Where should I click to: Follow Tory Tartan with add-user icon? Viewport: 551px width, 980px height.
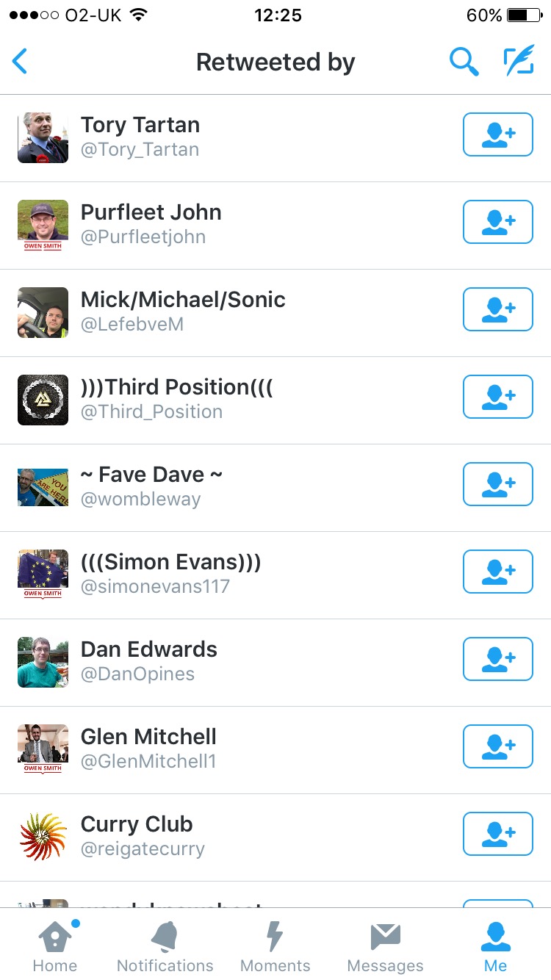coord(498,134)
